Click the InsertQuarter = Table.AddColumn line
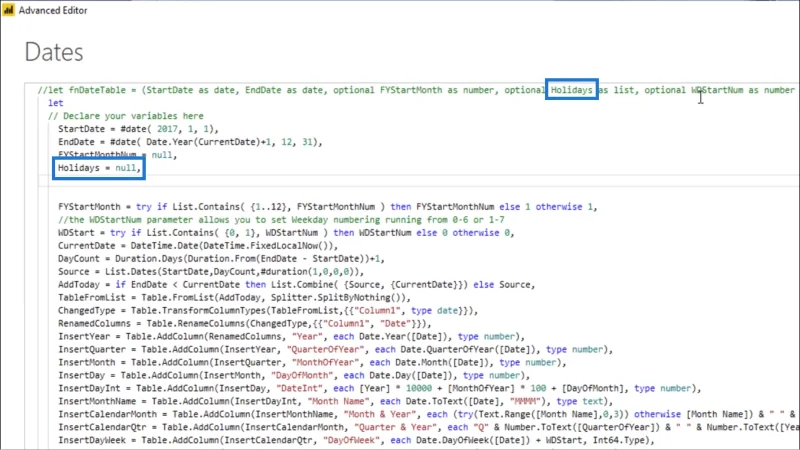This screenshot has width=800, height=450. pos(335,349)
